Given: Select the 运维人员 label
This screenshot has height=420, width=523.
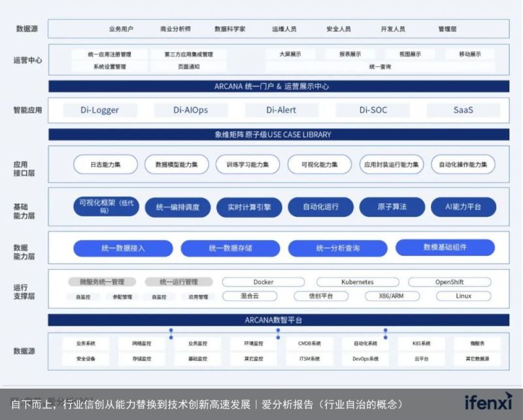Looking at the screenshot, I should point(284,29).
